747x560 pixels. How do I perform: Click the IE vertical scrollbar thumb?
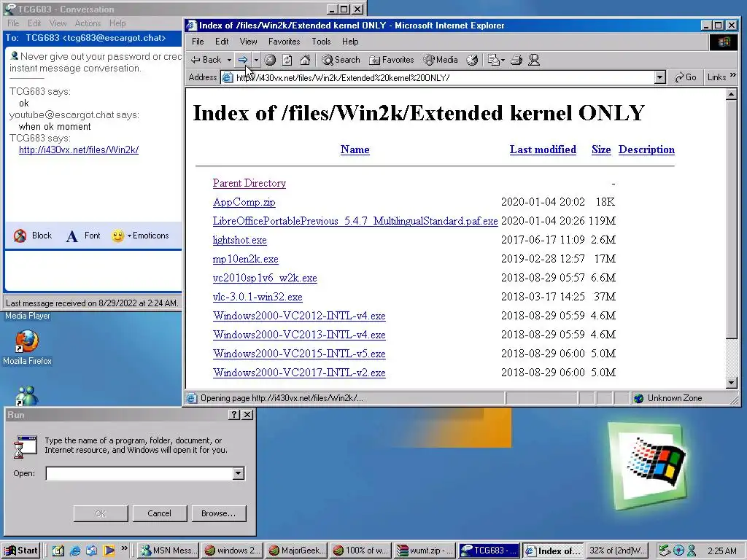[732, 219]
